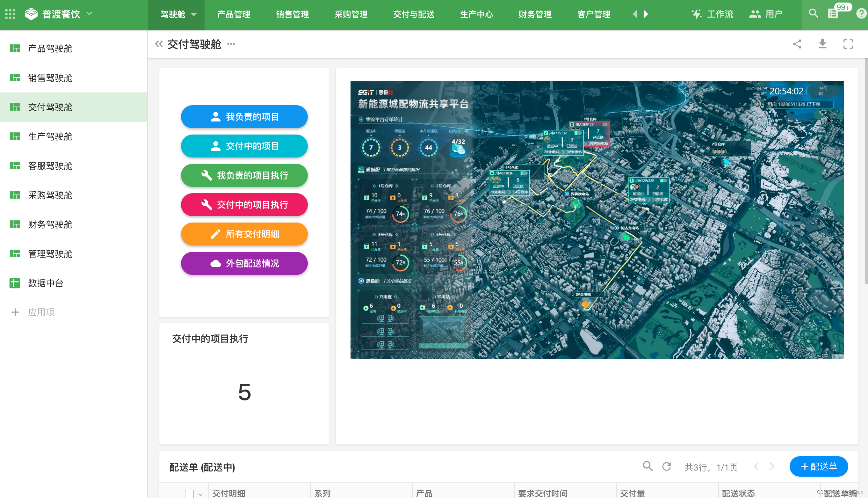Expand the 普渡餐饮 workspace switcher

tap(90, 14)
